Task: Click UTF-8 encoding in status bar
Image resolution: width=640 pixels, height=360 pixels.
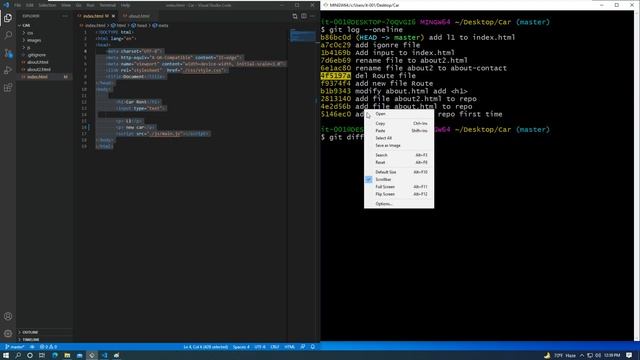Action: click(x=260, y=347)
